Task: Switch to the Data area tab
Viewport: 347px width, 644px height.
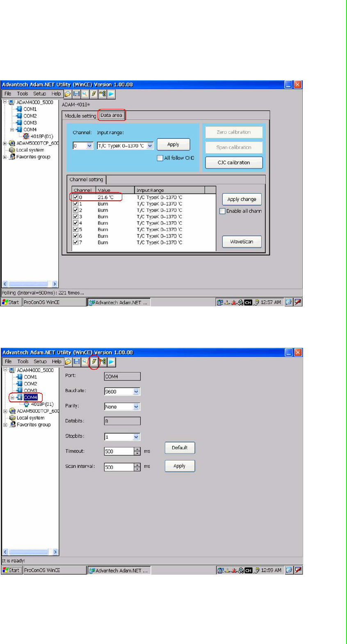Action: (x=112, y=115)
